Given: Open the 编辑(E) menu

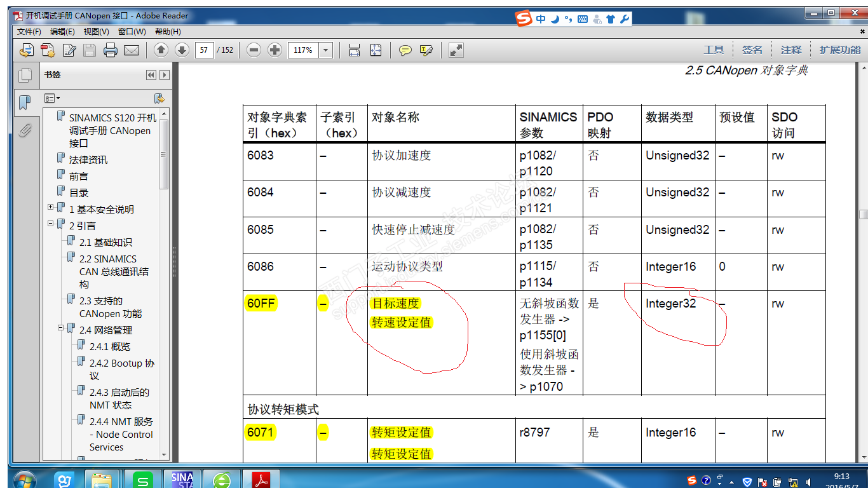Looking at the screenshot, I should pyautogui.click(x=62, y=32).
